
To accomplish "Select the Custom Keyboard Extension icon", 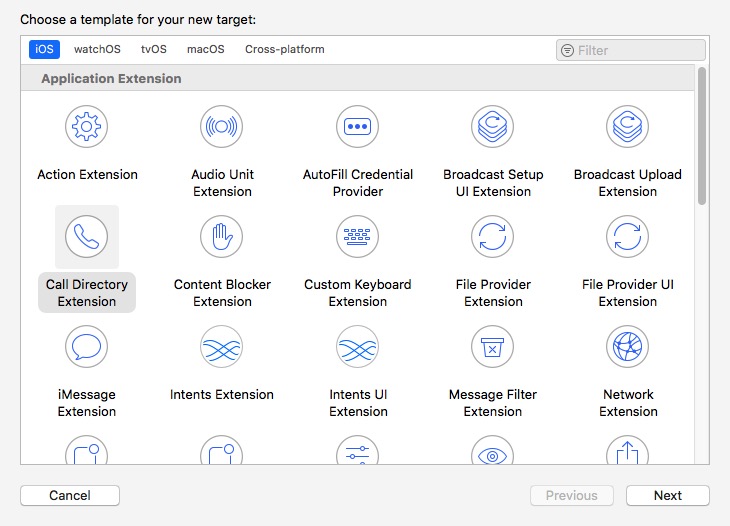I will 358,236.
